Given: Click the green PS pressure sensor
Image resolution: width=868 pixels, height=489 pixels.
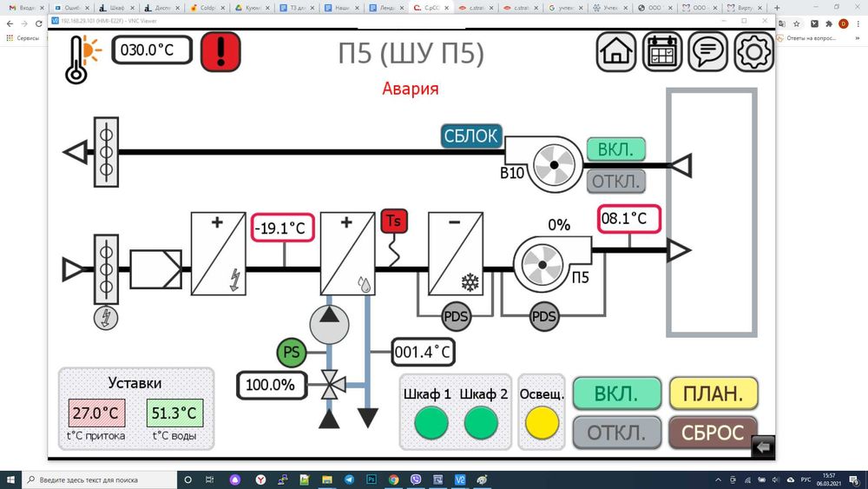Looking at the screenshot, I should pyautogui.click(x=291, y=353).
